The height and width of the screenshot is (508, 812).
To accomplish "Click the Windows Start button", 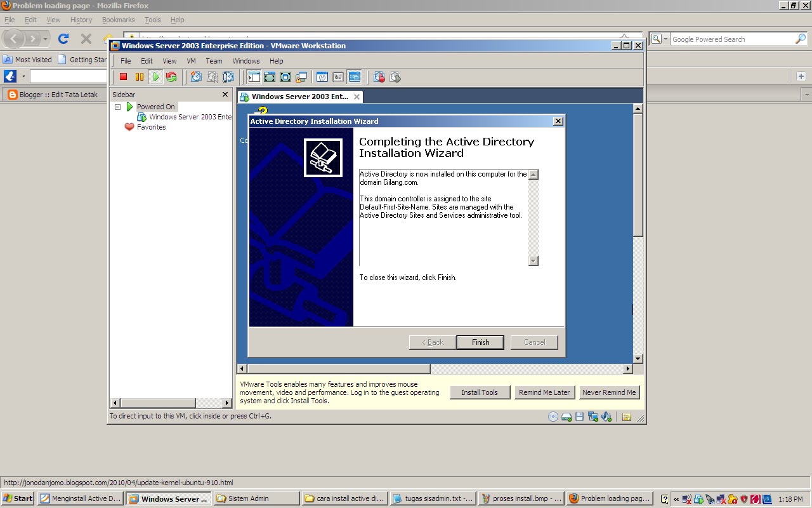I will 18,498.
